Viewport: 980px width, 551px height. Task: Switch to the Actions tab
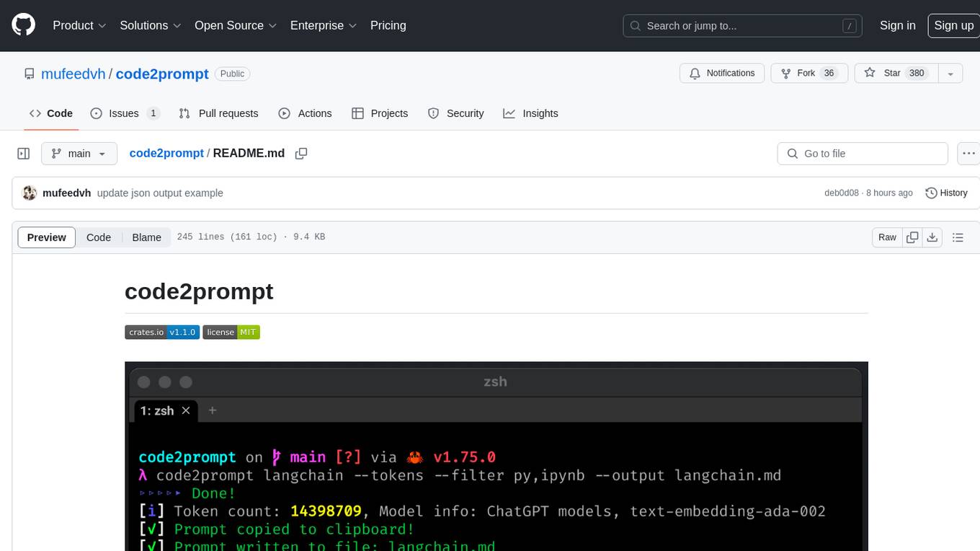click(x=305, y=113)
